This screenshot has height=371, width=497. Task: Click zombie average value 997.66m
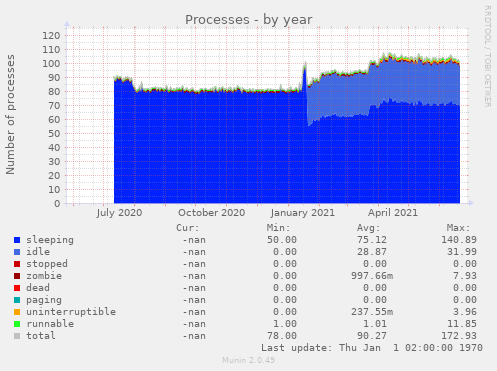click(372, 276)
